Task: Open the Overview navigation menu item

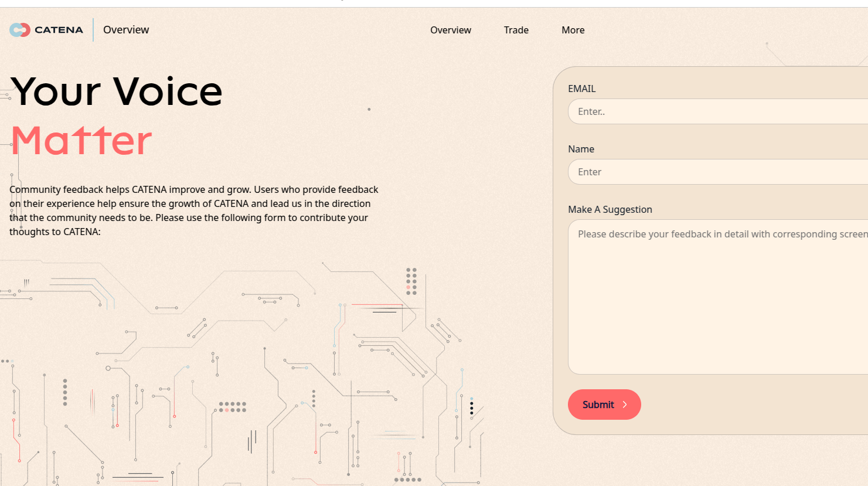Action: (x=450, y=30)
